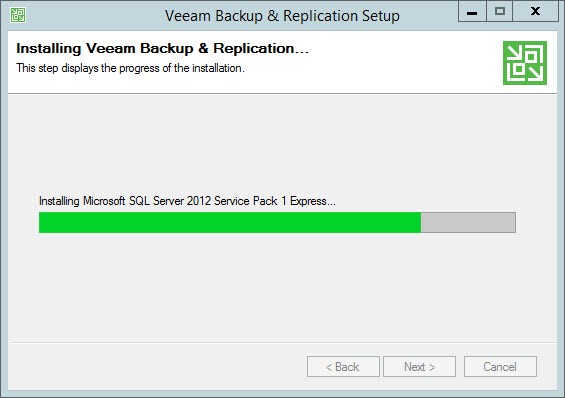Click where the green fill meets the gray bar
The image size is (565, 398).
click(421, 222)
